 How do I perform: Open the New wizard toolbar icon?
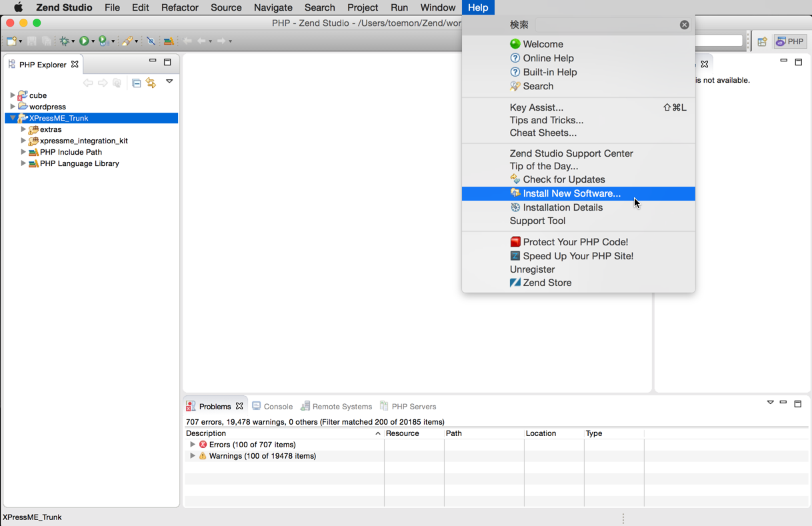click(11, 41)
